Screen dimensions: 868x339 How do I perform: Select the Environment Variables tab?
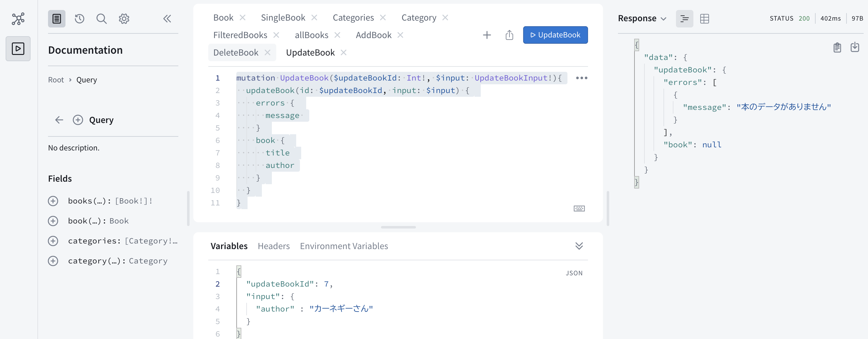pyautogui.click(x=344, y=245)
